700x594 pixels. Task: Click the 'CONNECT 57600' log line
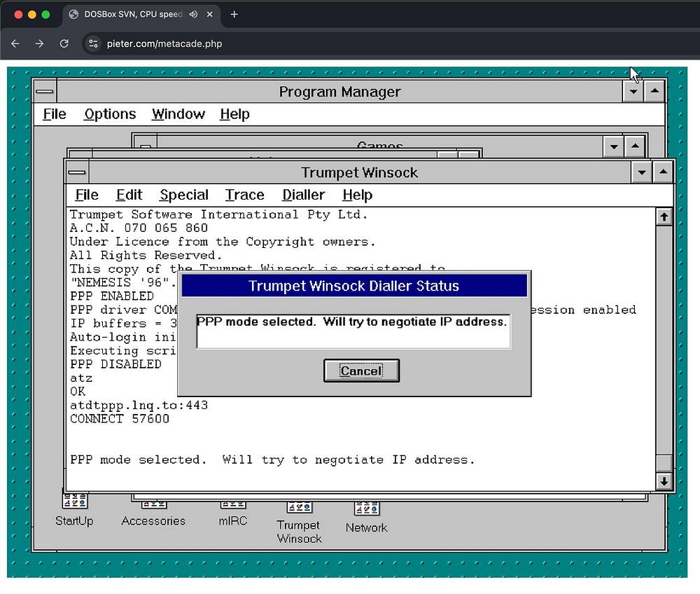(120, 419)
